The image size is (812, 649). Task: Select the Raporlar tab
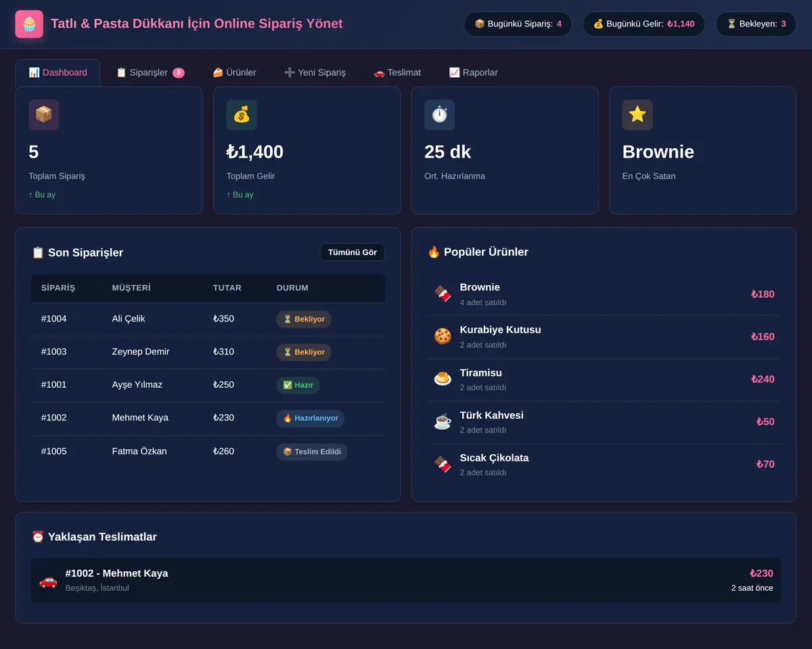point(473,72)
